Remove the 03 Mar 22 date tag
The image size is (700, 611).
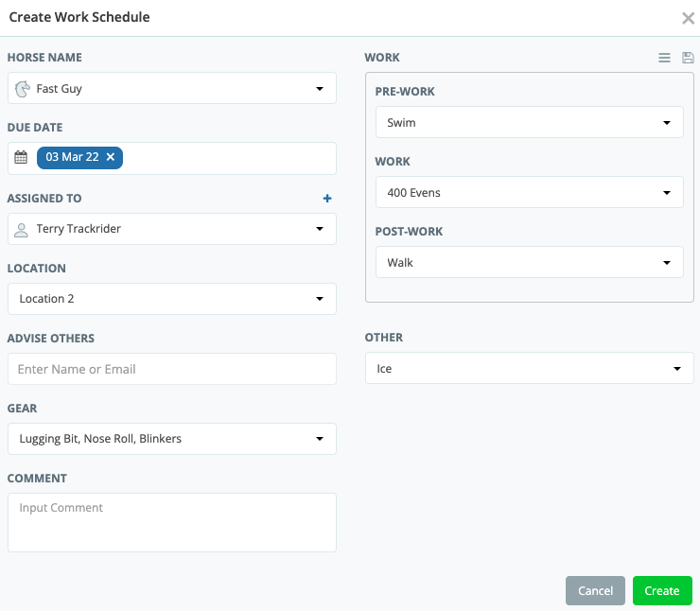click(x=111, y=158)
